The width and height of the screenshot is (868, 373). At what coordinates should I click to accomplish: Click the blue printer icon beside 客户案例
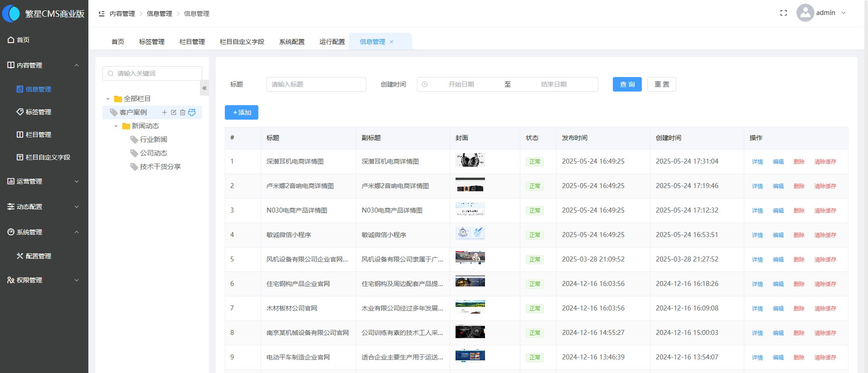(x=192, y=112)
